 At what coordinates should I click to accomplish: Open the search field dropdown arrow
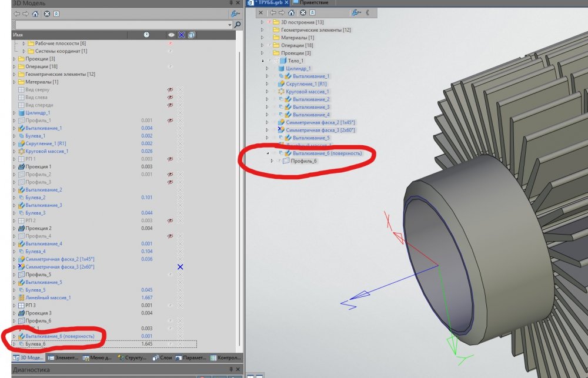230,25
